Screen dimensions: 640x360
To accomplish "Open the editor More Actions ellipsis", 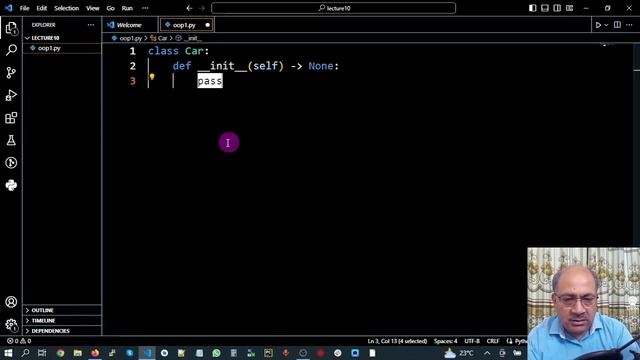I will (x=629, y=25).
